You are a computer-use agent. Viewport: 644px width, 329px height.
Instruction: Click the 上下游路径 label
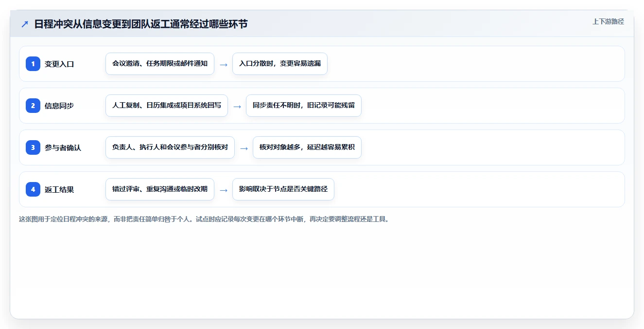(x=608, y=21)
